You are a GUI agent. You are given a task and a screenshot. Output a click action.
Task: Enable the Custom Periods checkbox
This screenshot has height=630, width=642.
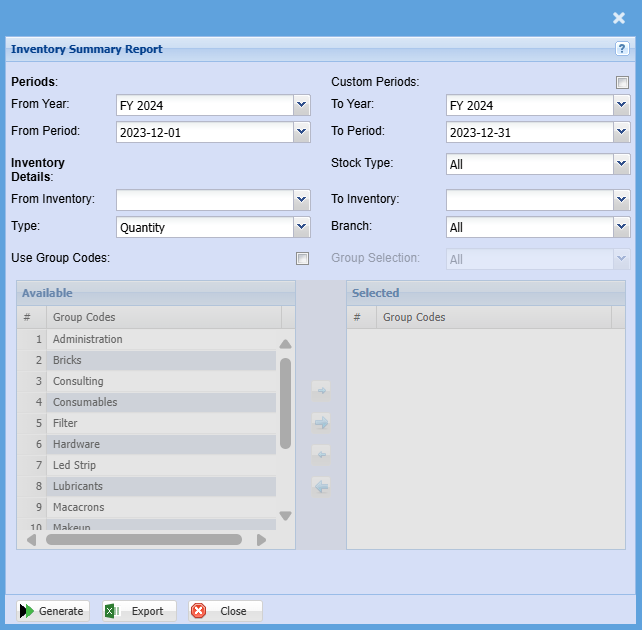[x=622, y=82]
